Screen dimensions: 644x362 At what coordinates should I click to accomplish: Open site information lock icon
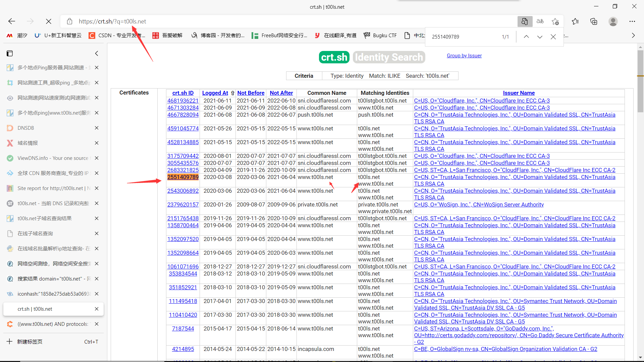pyautogui.click(x=69, y=21)
